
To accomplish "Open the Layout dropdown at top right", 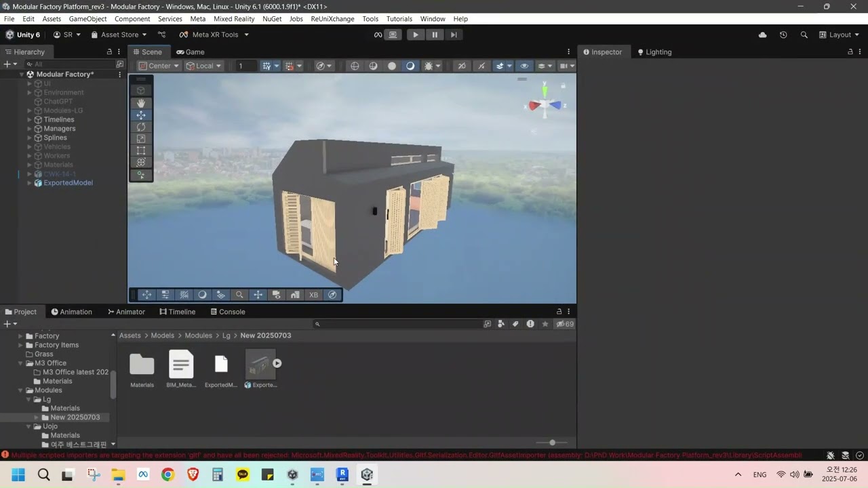I will click(x=840, y=35).
